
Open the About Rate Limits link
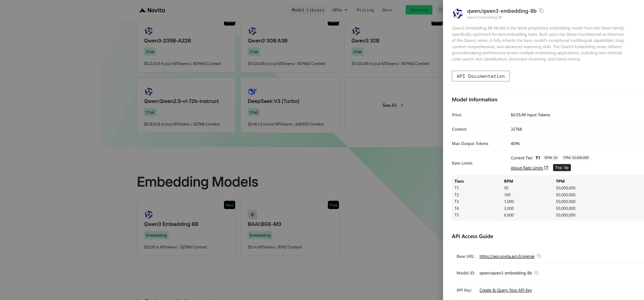[527, 168]
